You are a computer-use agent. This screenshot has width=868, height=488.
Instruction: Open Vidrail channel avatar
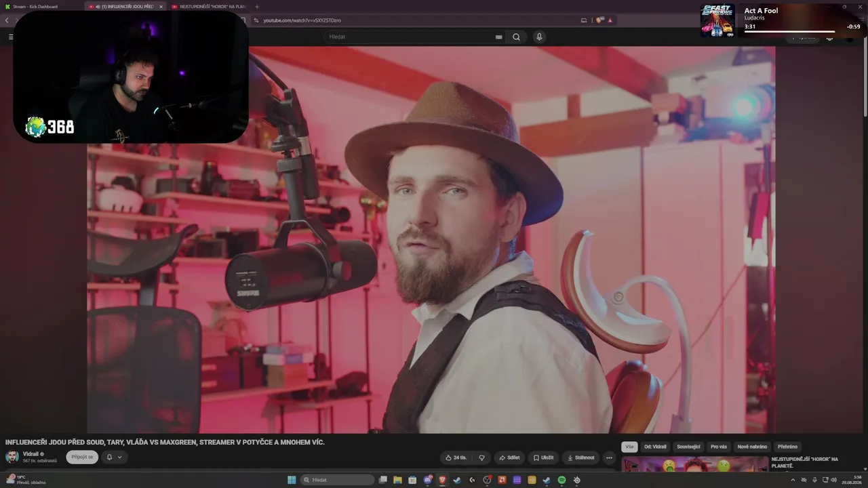coord(12,457)
